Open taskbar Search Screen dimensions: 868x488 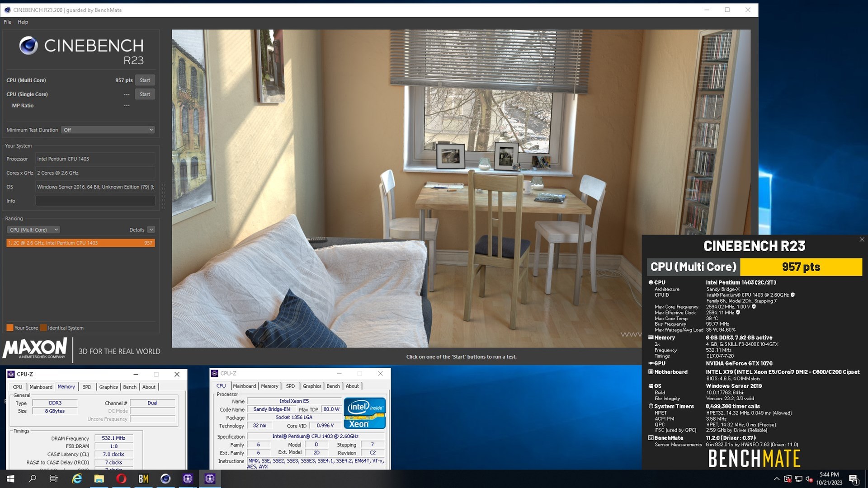click(32, 479)
